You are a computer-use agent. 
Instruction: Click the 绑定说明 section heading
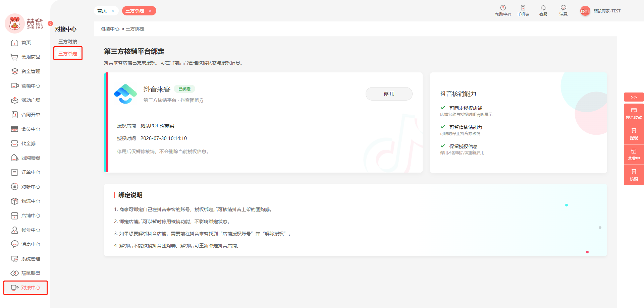130,195
